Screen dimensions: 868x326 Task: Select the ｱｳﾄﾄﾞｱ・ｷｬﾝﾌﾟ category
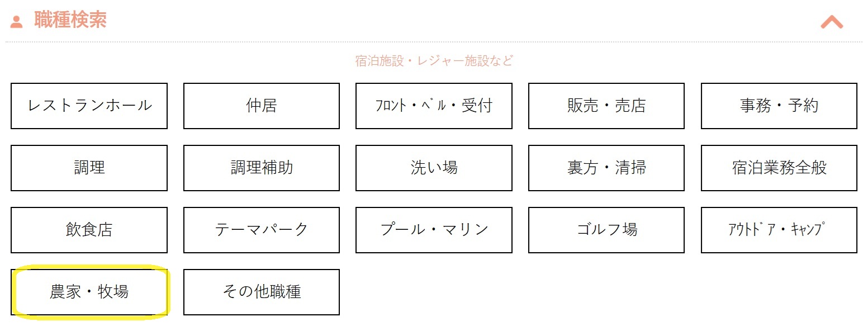779,230
